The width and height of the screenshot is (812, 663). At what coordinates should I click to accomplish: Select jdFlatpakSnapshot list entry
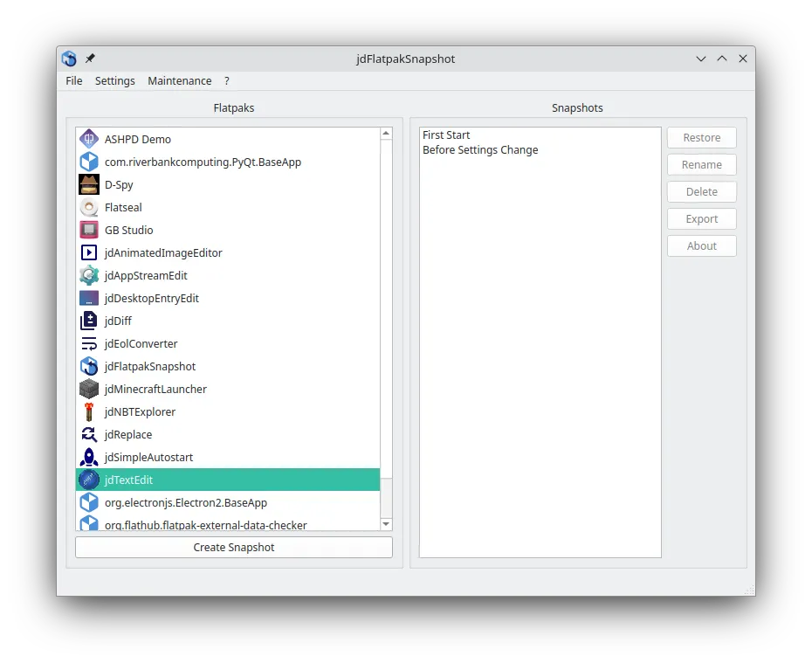(228, 366)
